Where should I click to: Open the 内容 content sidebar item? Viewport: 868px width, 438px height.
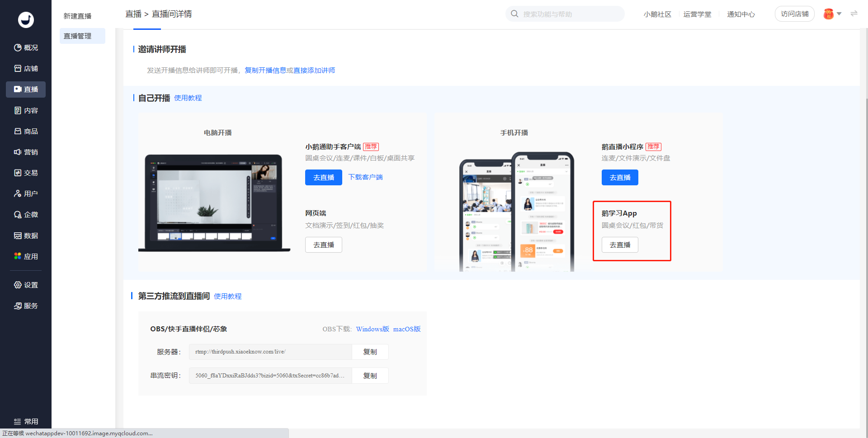coord(26,110)
